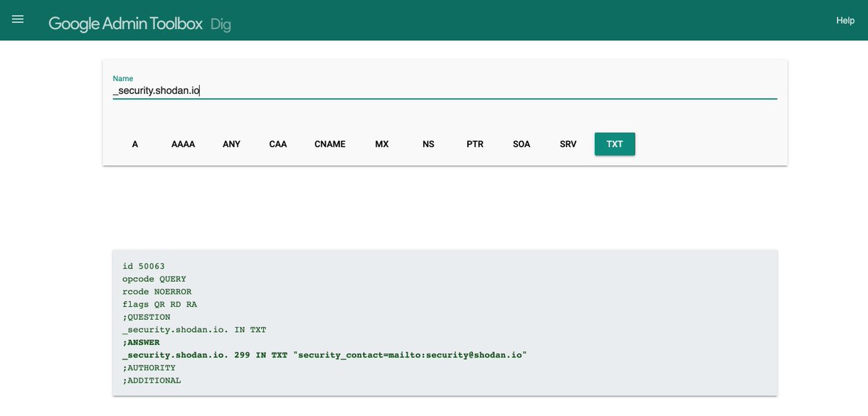Click the ';ADDITIONAL' section header
The height and width of the screenshot is (416, 868).
coord(152,381)
